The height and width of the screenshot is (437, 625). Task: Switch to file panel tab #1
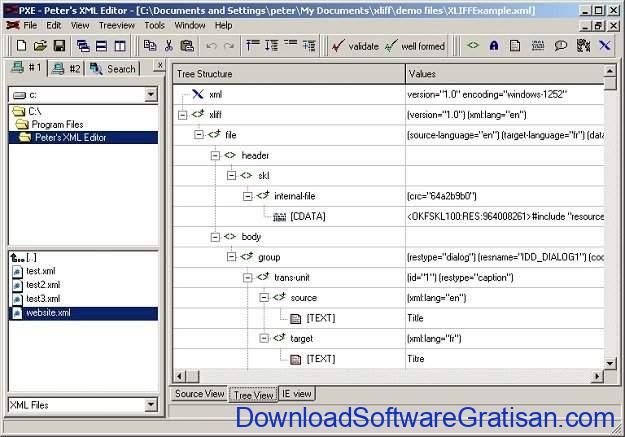[26, 68]
